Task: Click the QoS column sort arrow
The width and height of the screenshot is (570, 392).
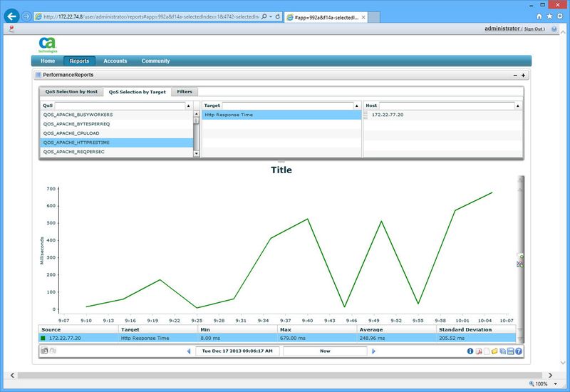Action: [x=188, y=105]
